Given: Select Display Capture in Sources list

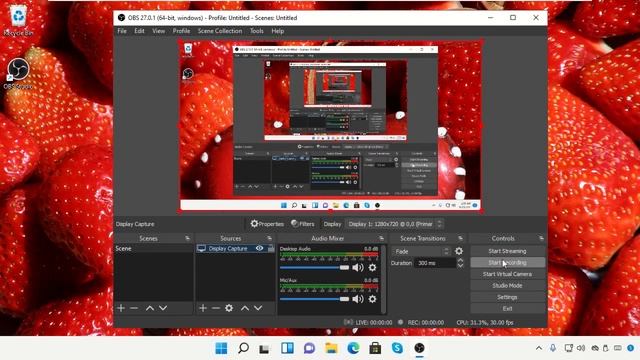Looking at the screenshot, I should click(x=236, y=248).
